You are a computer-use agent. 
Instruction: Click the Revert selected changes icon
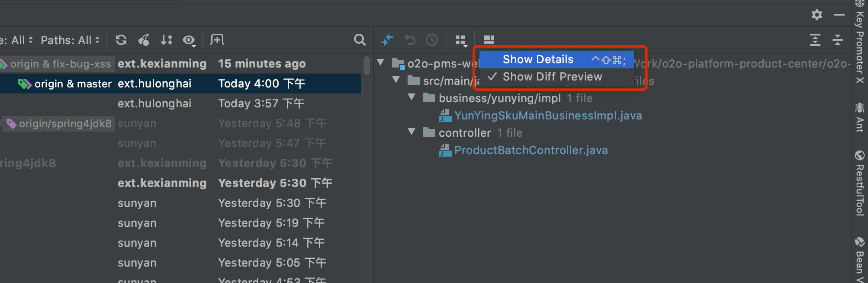(409, 40)
